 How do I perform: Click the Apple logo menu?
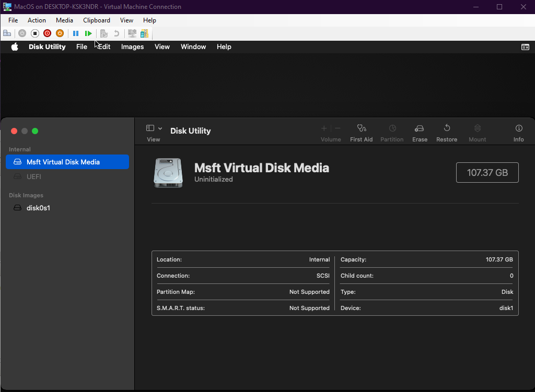coord(15,47)
